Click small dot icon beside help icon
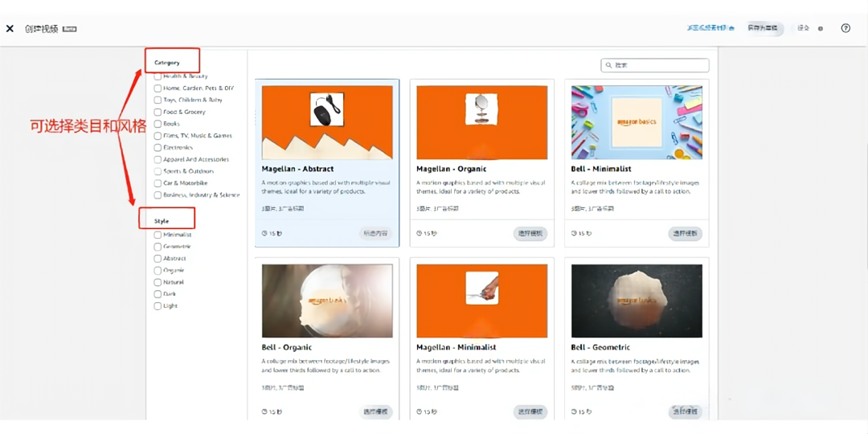Screen dimensions: 868x434 tap(820, 29)
